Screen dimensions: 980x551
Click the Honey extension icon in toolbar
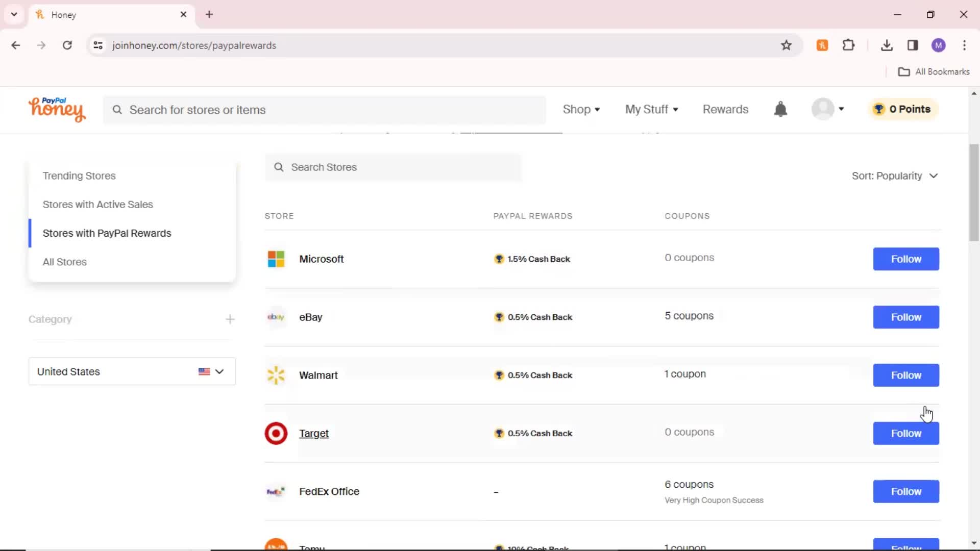pos(822,45)
